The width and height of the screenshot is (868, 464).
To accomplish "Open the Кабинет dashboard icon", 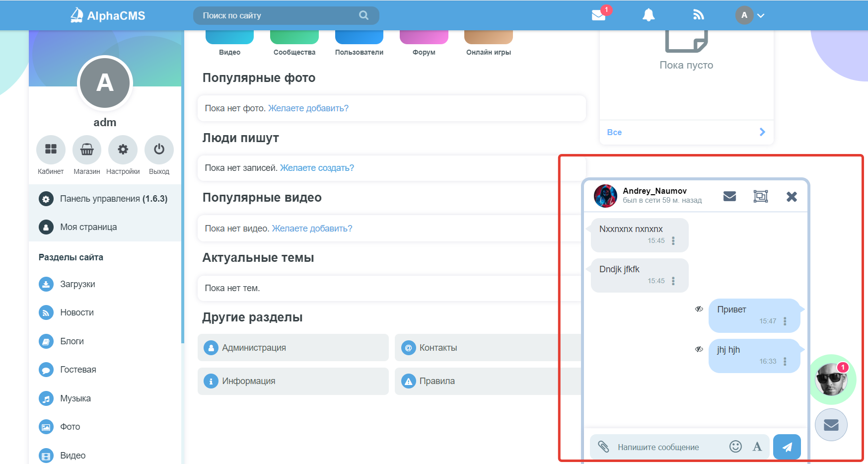I will [x=51, y=150].
